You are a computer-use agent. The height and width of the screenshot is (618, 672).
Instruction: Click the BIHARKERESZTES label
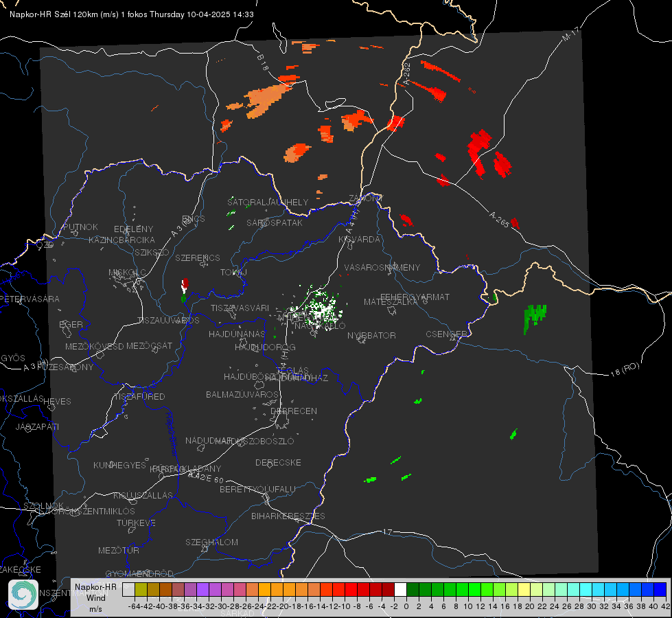[x=288, y=516]
